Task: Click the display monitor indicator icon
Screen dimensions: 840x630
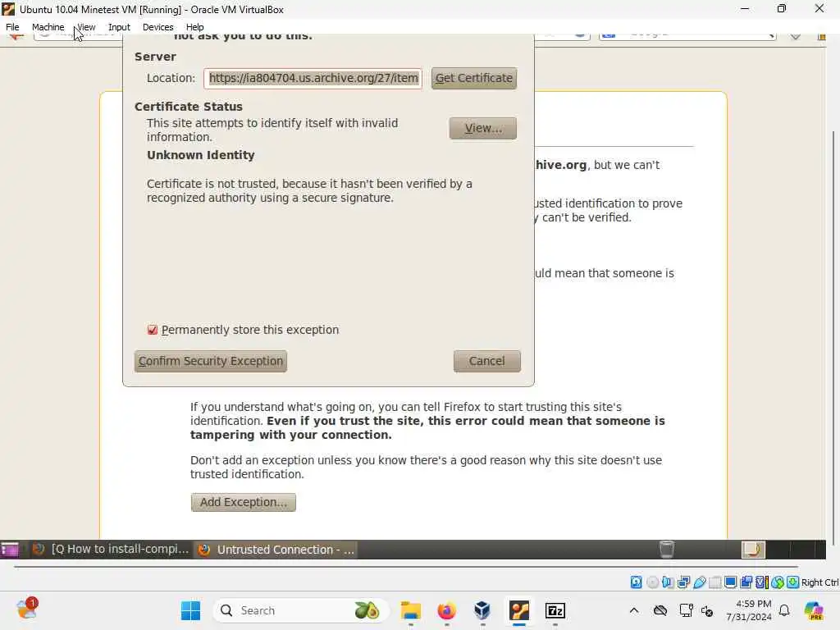Action: click(730, 582)
